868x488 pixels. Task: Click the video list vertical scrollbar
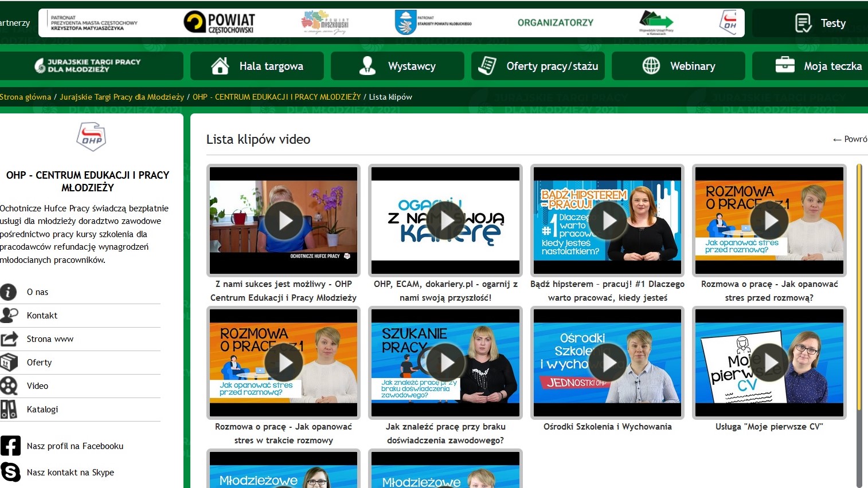click(859, 286)
